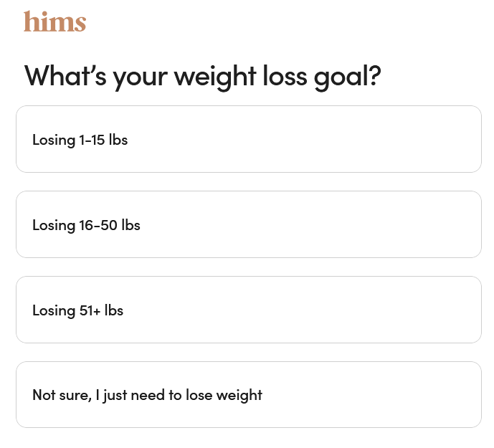Pick the Losing 51+ lbs option
The image size is (494, 448).
[248, 310]
